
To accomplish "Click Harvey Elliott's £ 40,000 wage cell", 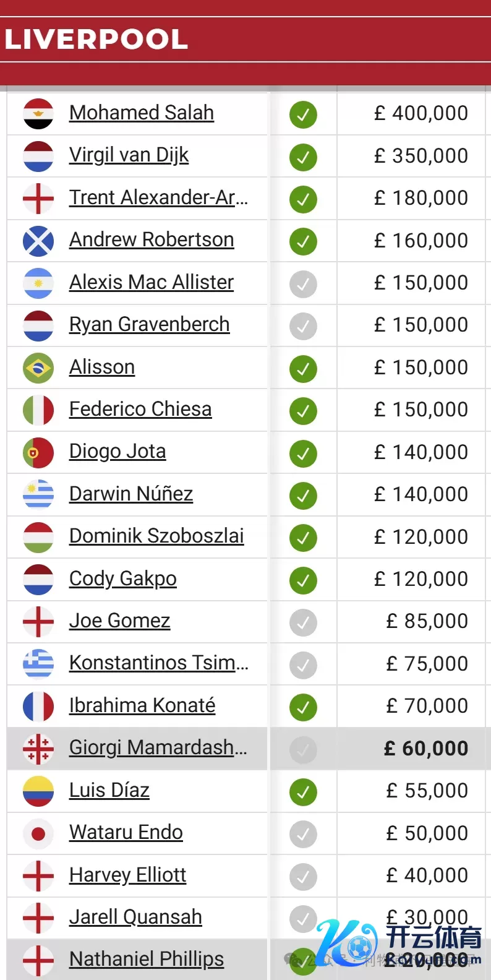I will click(x=427, y=875).
